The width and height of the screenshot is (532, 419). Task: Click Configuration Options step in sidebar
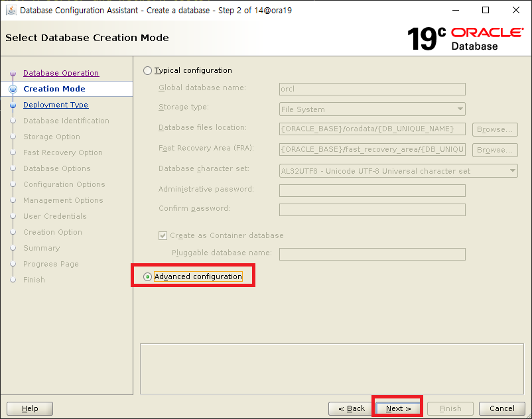click(x=64, y=184)
